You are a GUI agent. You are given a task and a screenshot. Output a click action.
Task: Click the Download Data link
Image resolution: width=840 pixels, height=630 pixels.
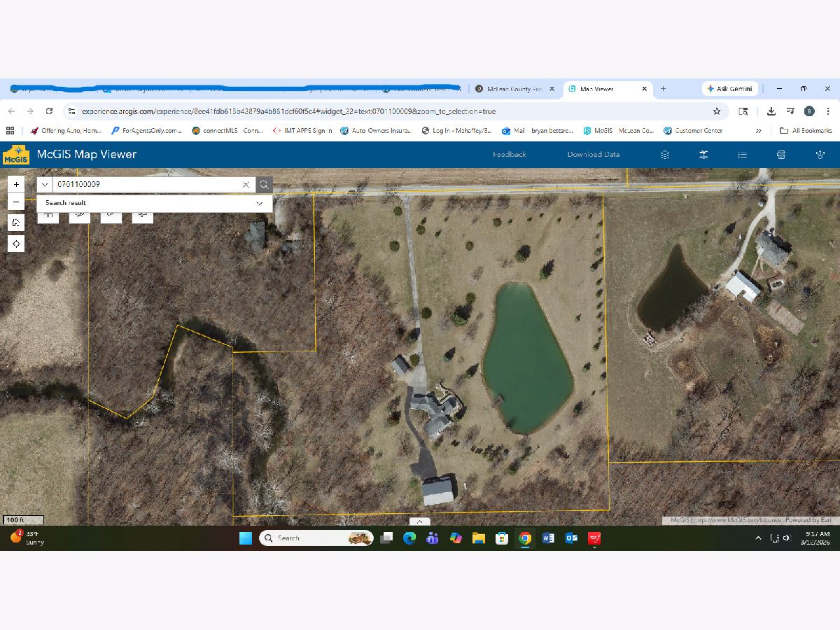593,155
